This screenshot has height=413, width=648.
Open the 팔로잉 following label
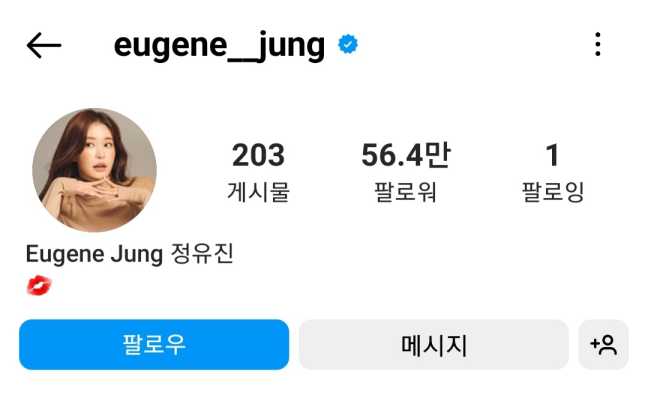tap(553, 192)
